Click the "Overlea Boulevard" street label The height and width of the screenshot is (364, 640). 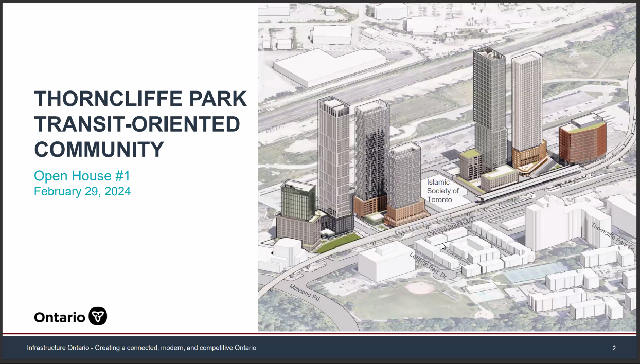450,227
